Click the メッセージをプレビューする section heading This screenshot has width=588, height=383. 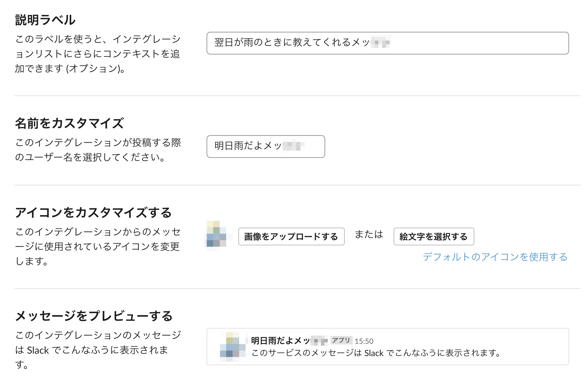click(x=94, y=316)
